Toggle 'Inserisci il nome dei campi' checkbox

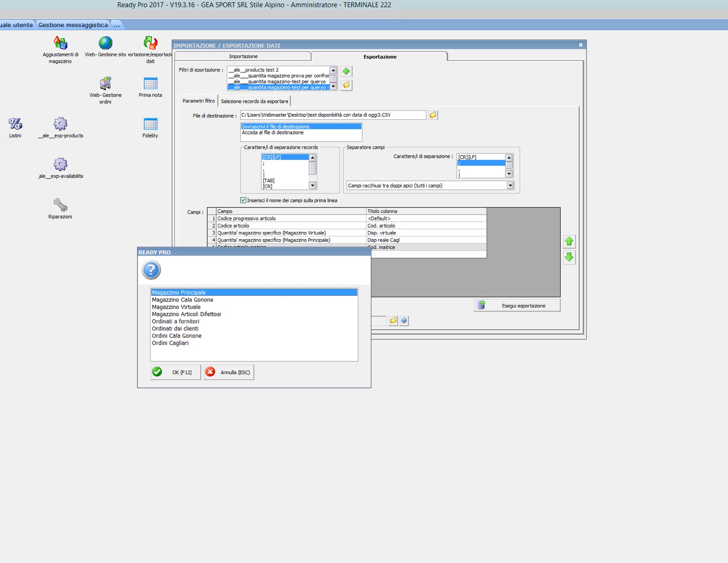click(243, 200)
